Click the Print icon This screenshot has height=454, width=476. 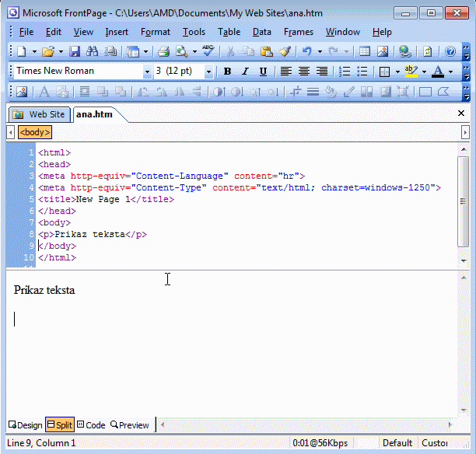163,51
